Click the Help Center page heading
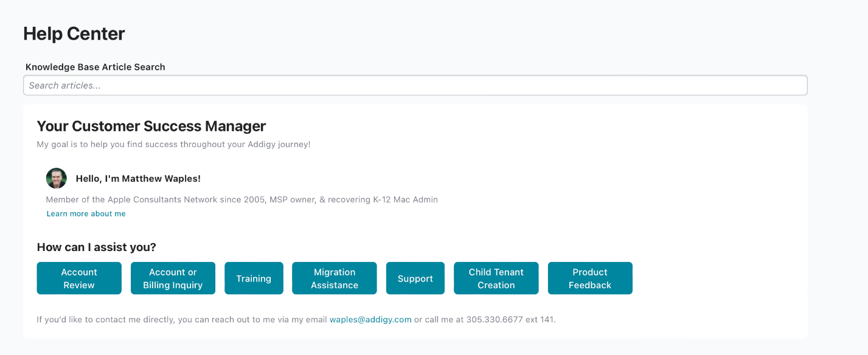Viewport: 868px width, 355px height. (74, 33)
